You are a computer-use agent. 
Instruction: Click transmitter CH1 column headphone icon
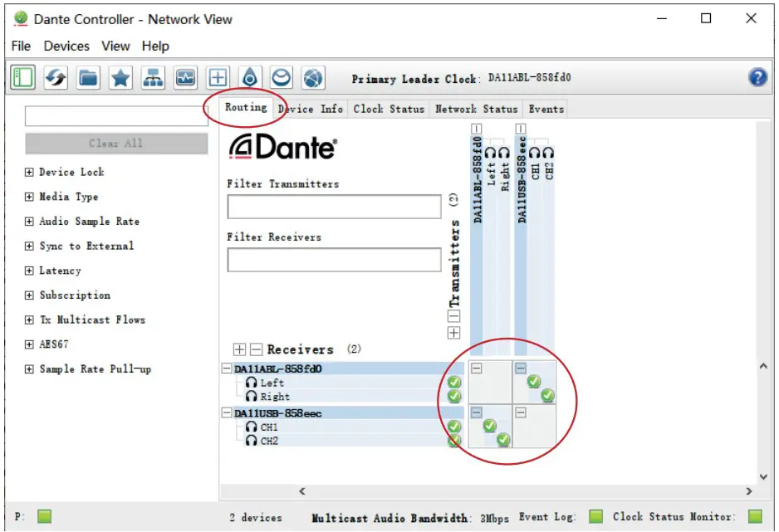pos(535,153)
